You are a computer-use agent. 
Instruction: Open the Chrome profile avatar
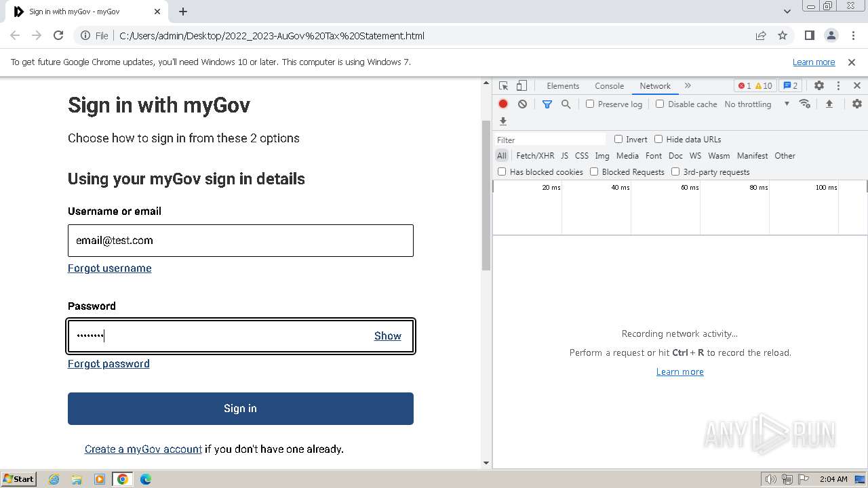point(831,35)
